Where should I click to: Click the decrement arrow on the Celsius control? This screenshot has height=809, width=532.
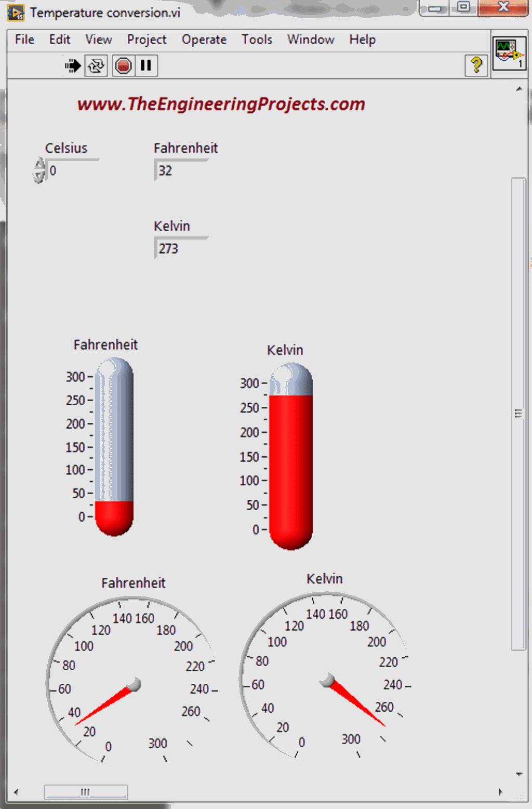click(x=38, y=176)
